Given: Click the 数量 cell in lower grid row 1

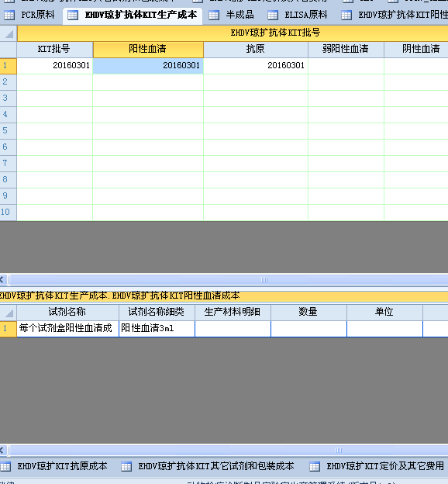Looking at the screenshot, I should pyautogui.click(x=308, y=328).
